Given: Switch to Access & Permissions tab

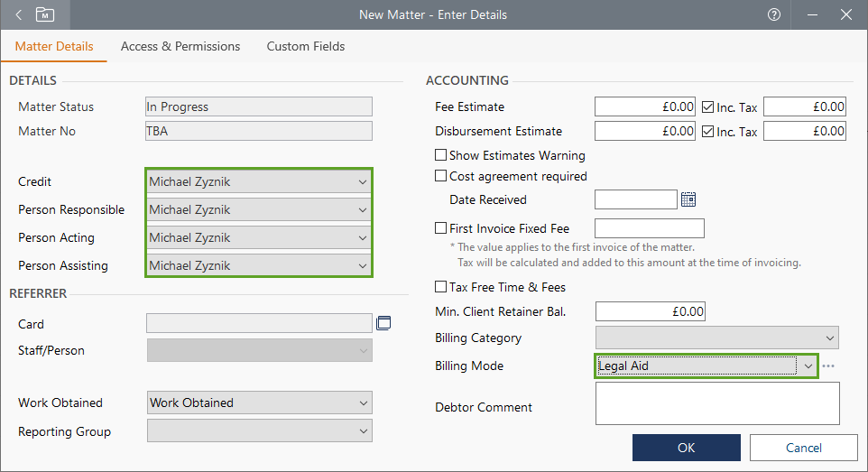Looking at the screenshot, I should pos(180,46).
